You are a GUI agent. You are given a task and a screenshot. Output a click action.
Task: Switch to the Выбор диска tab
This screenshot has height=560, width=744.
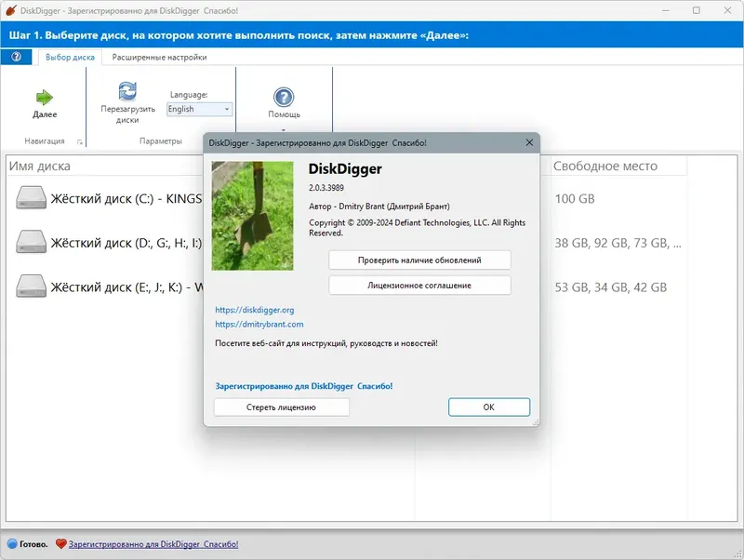point(71,57)
